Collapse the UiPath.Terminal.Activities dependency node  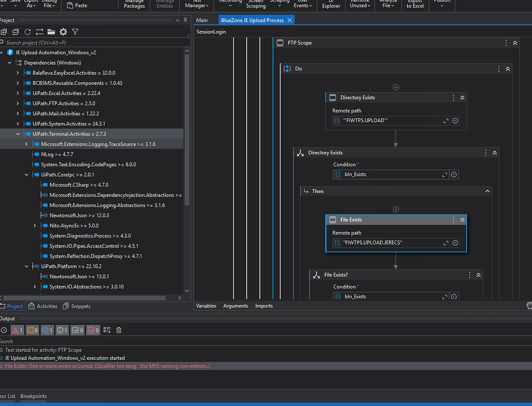tap(18, 134)
